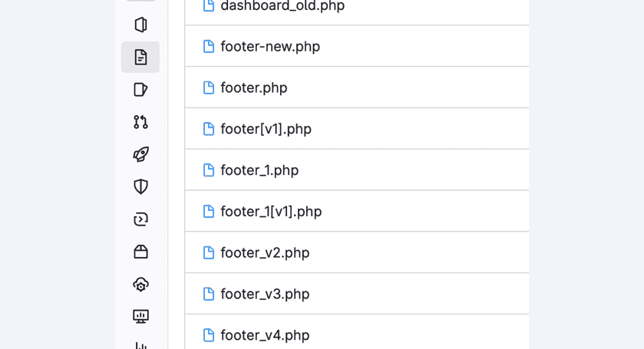Open the Packages box icon
This screenshot has width=644, height=349.
(x=140, y=252)
